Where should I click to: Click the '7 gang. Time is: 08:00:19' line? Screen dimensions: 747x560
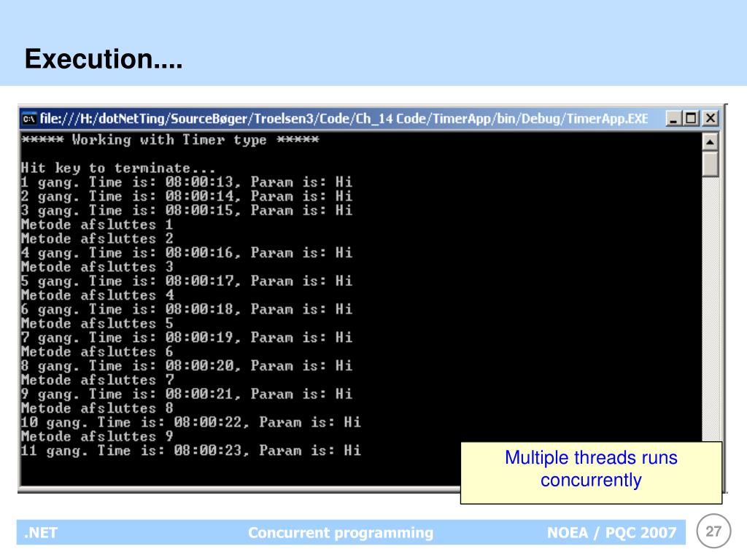(187, 338)
